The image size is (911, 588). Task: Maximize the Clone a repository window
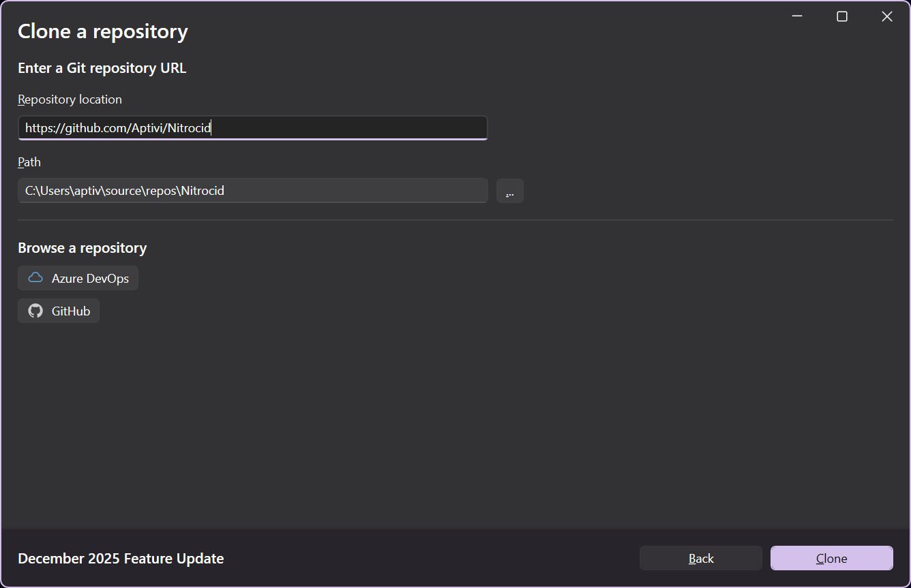[x=842, y=16]
